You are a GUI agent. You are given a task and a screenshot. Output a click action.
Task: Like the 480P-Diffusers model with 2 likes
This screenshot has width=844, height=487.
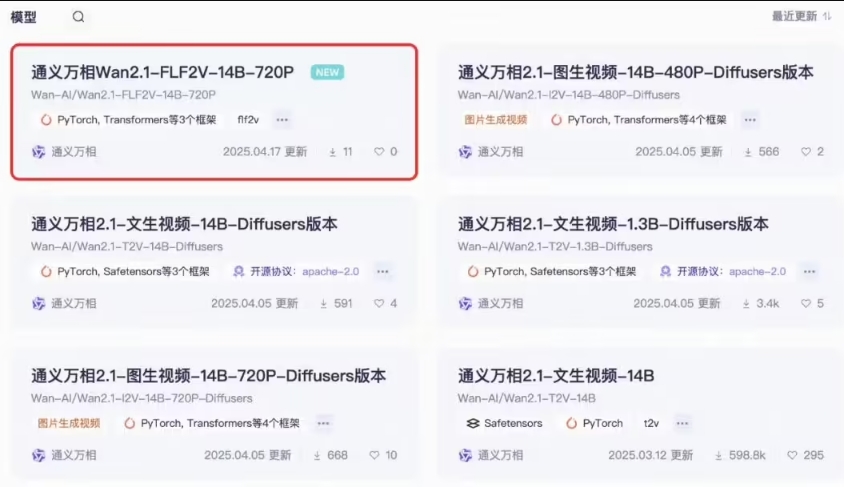coord(806,152)
